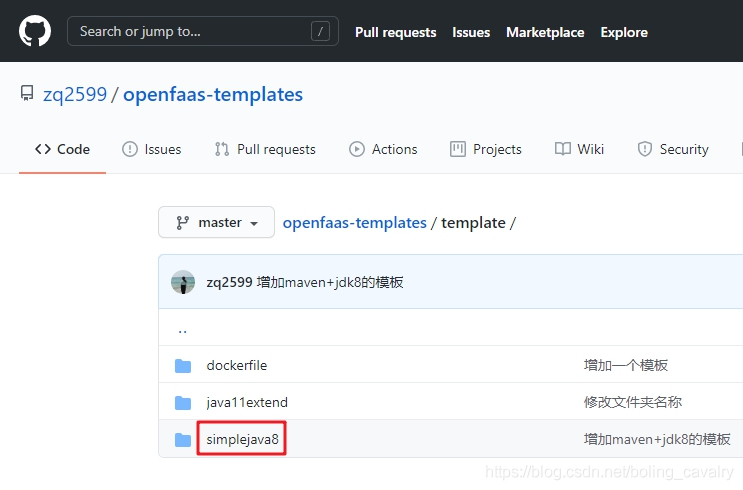Click the slash shortcut icon in search

320,32
